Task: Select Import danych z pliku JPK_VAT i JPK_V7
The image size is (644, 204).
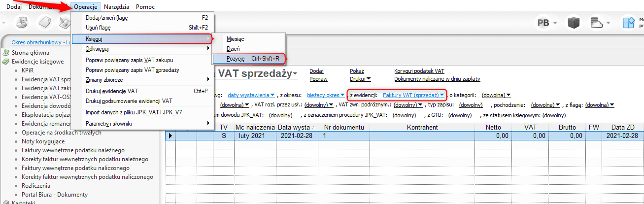Action: click(142, 112)
